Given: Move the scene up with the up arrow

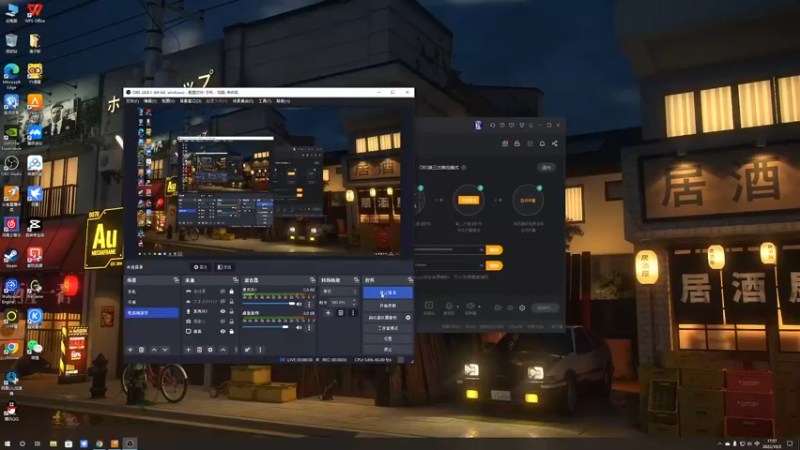Looking at the screenshot, I should click(154, 350).
